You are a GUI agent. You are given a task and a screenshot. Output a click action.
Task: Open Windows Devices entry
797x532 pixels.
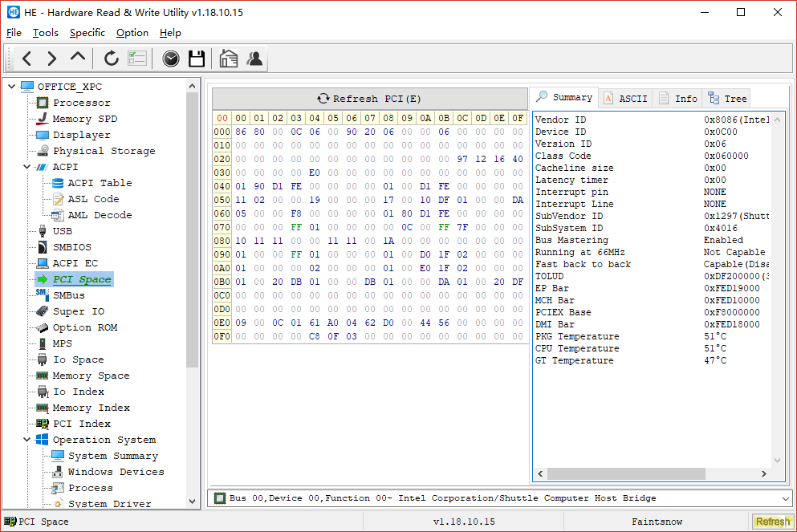(x=116, y=472)
